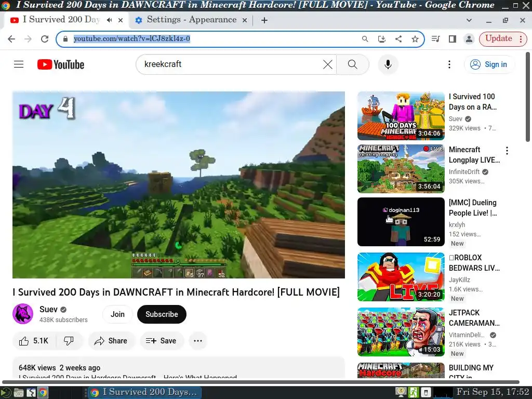Open Chrome profile avatar
Image resolution: width=532 pixels, height=399 pixels.
pyautogui.click(x=469, y=39)
